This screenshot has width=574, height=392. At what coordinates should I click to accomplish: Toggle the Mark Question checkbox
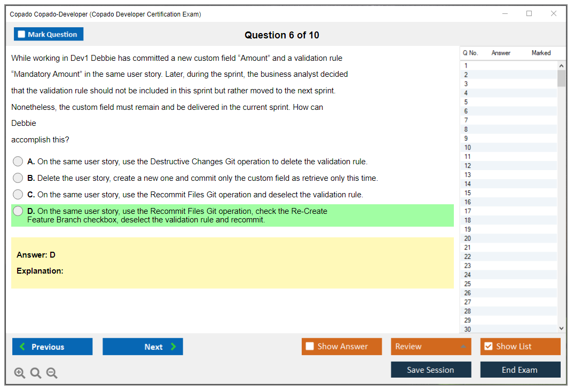point(22,34)
